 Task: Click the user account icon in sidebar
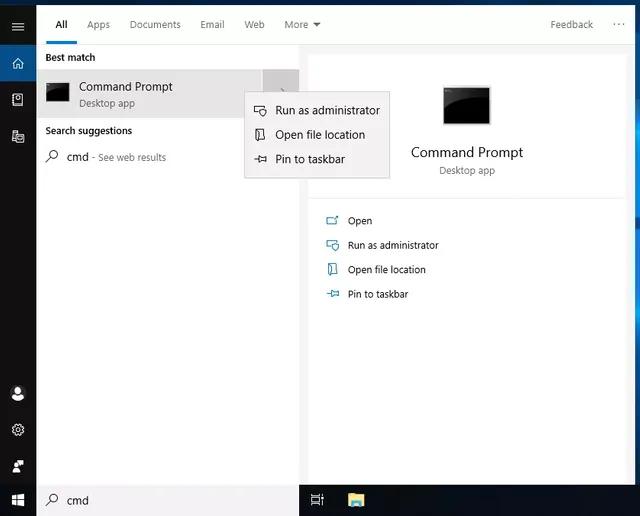tap(18, 394)
